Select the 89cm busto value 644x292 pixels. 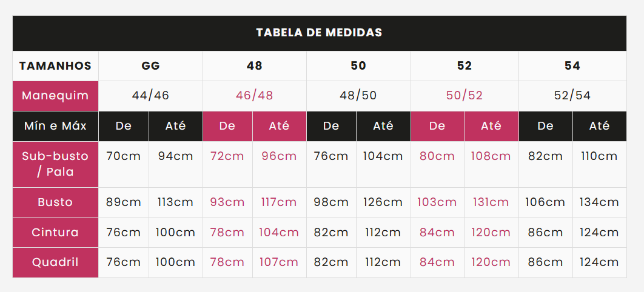[x=124, y=202]
